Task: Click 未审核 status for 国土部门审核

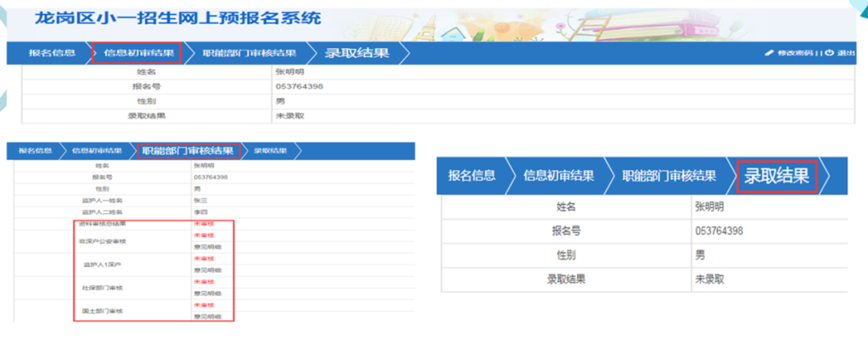Action: [203, 305]
